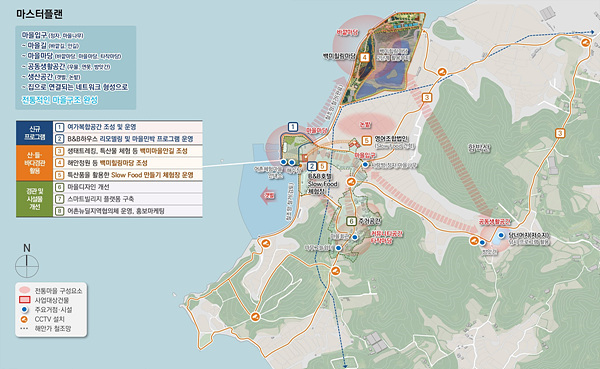Click the dotted line 해안가 철조망 legend symbol
The image size is (600, 369).
coord(24,328)
